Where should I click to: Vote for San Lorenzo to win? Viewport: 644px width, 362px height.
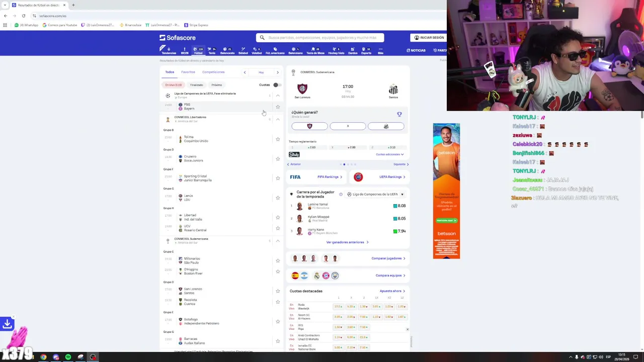click(x=309, y=126)
